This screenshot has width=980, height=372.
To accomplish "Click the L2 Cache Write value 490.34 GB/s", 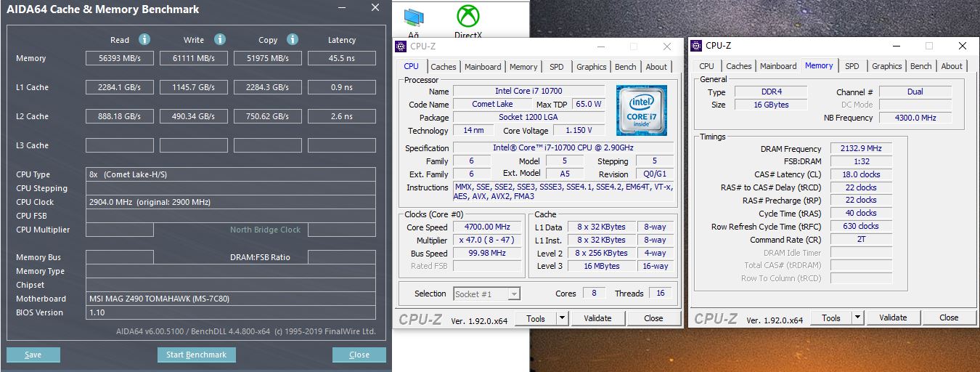I will [194, 116].
